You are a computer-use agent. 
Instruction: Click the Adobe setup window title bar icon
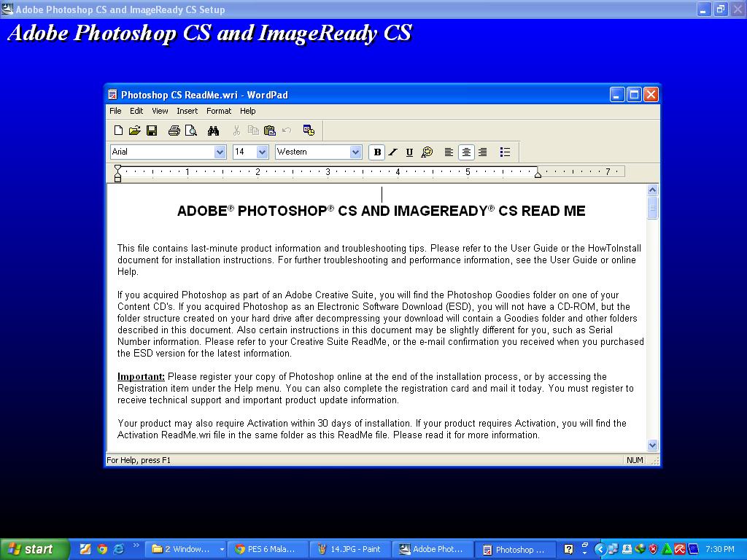pyautogui.click(x=7, y=9)
